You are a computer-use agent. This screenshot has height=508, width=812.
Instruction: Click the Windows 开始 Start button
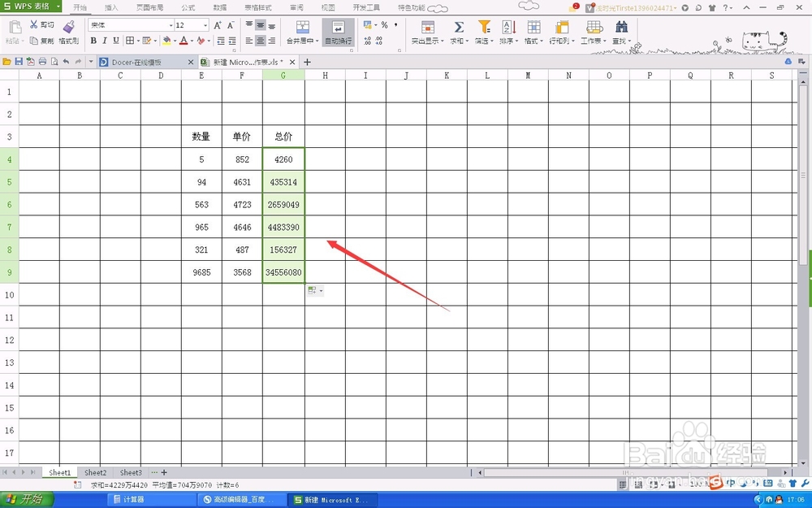[27, 500]
